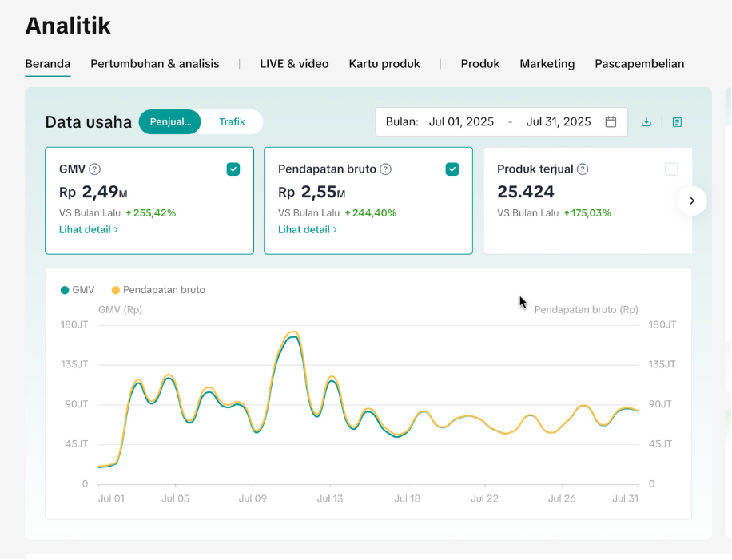
Task: Open GMV Lihat detail link
Action: point(89,229)
